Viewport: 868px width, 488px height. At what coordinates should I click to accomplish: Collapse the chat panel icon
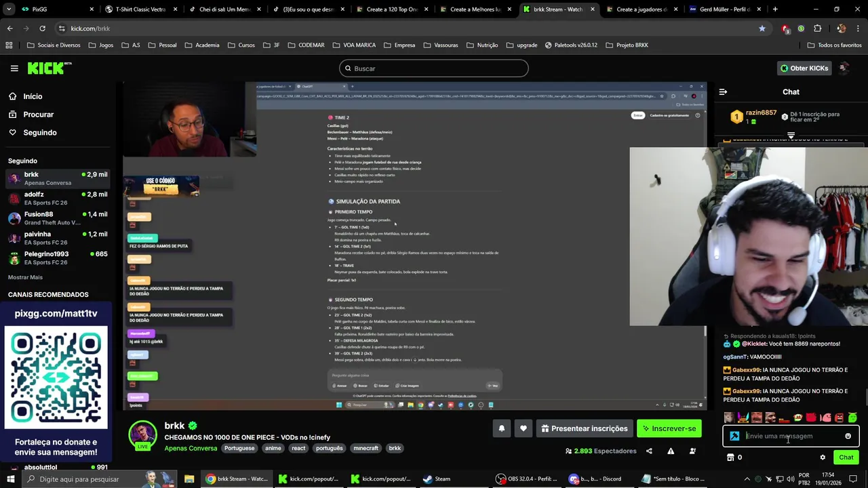pyautogui.click(x=723, y=91)
